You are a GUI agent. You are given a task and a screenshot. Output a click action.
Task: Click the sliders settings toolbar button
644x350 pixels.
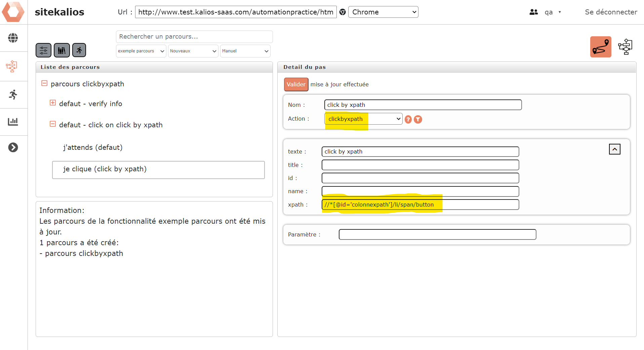coord(44,50)
